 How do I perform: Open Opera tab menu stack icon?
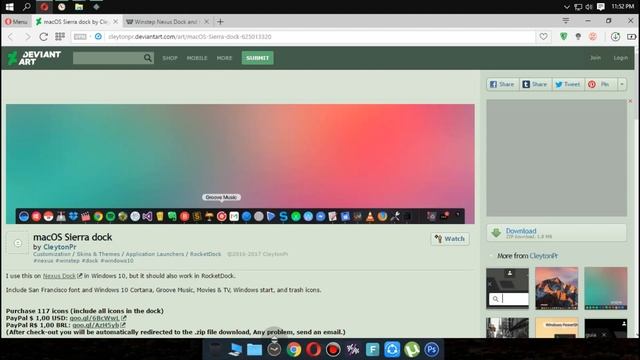[566, 21]
